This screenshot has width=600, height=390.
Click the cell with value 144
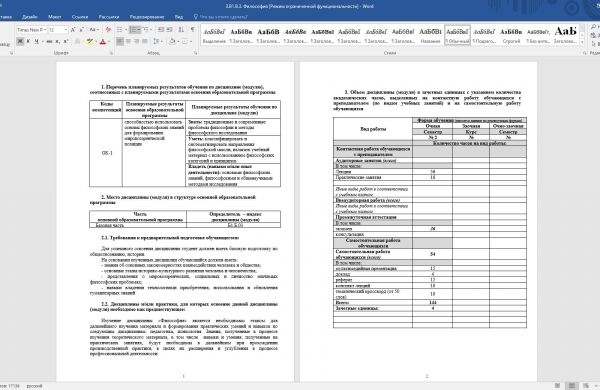[432, 302]
